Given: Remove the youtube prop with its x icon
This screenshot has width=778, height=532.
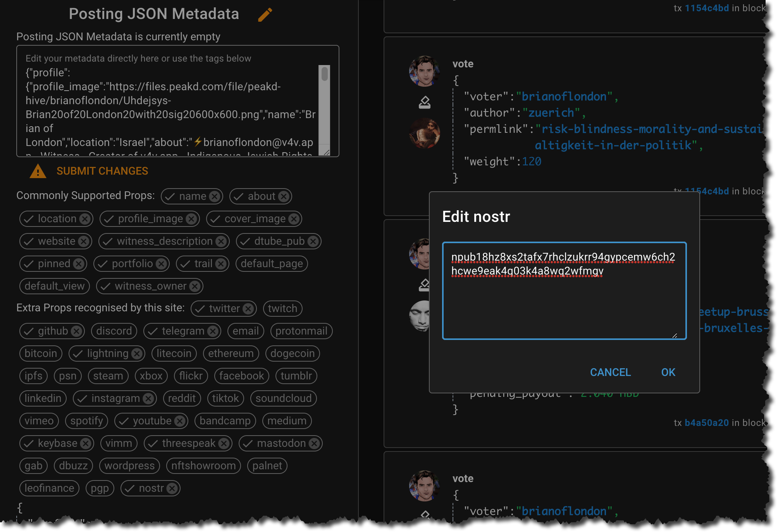Looking at the screenshot, I should pos(179,421).
